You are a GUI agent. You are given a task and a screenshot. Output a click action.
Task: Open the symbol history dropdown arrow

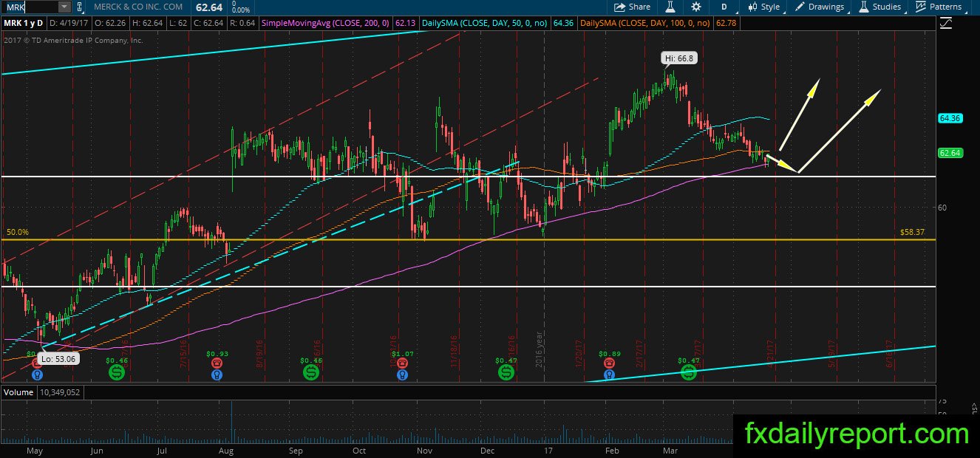[64, 7]
